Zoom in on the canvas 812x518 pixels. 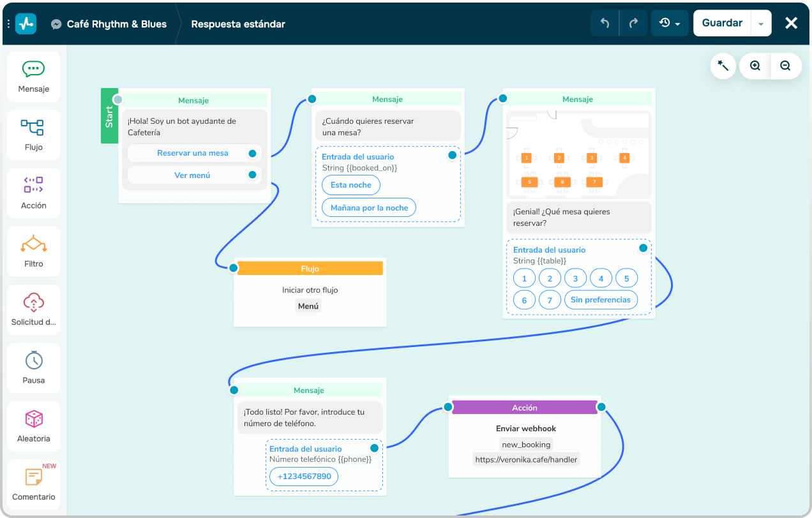tap(755, 66)
